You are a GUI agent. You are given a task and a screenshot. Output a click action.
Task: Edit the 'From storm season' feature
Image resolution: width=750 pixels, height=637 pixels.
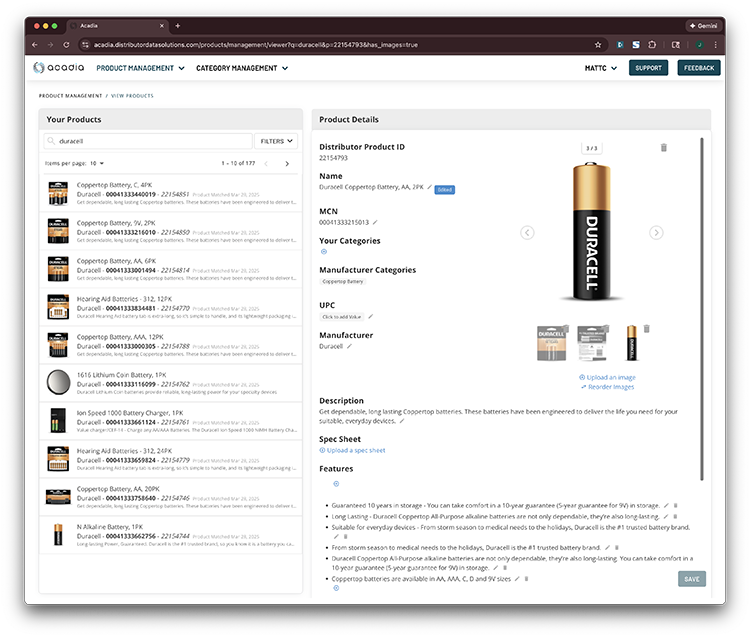[607, 548]
